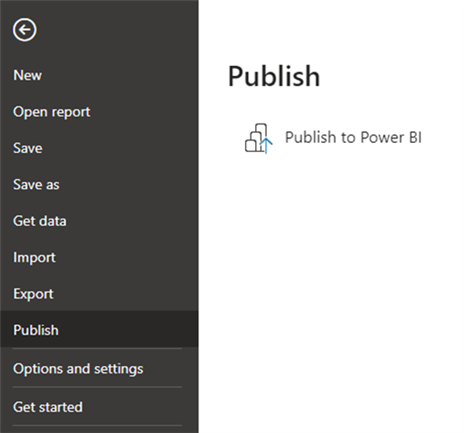
Task: Click the Publish to Power BI icon
Action: tap(259, 138)
